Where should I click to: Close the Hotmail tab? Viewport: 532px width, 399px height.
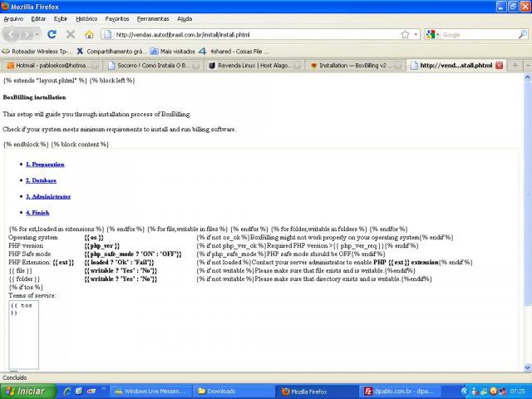click(x=96, y=66)
